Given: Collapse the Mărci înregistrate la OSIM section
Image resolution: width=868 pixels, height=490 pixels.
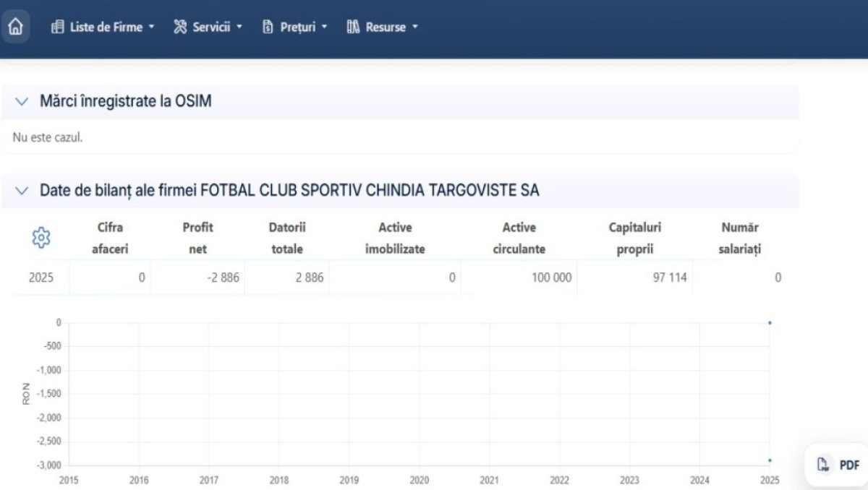Looking at the screenshot, I should click(x=22, y=102).
